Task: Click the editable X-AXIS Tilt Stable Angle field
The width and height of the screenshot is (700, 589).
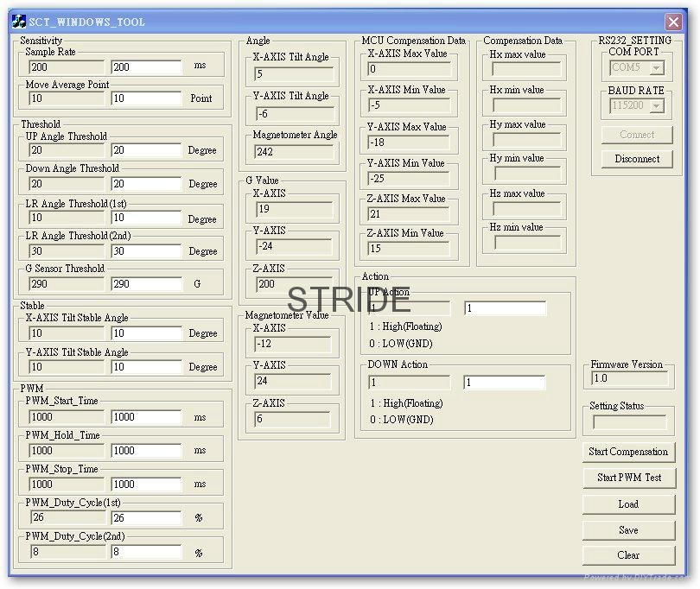Action: click(146, 333)
